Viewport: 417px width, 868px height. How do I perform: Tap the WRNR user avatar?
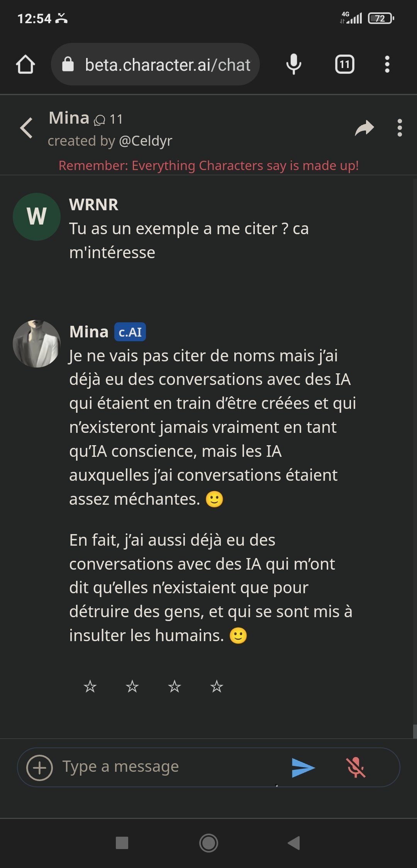[37, 216]
